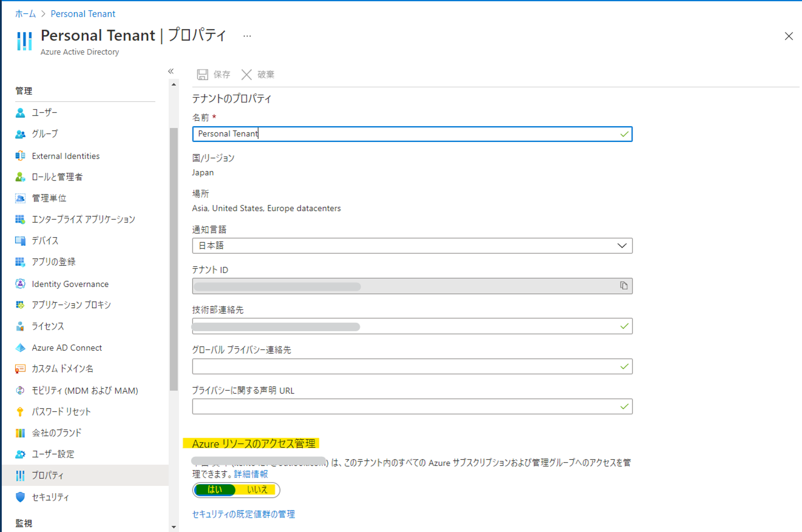The height and width of the screenshot is (532, 802).
Task: Click the Users icon in sidebar
Action: tap(20, 113)
